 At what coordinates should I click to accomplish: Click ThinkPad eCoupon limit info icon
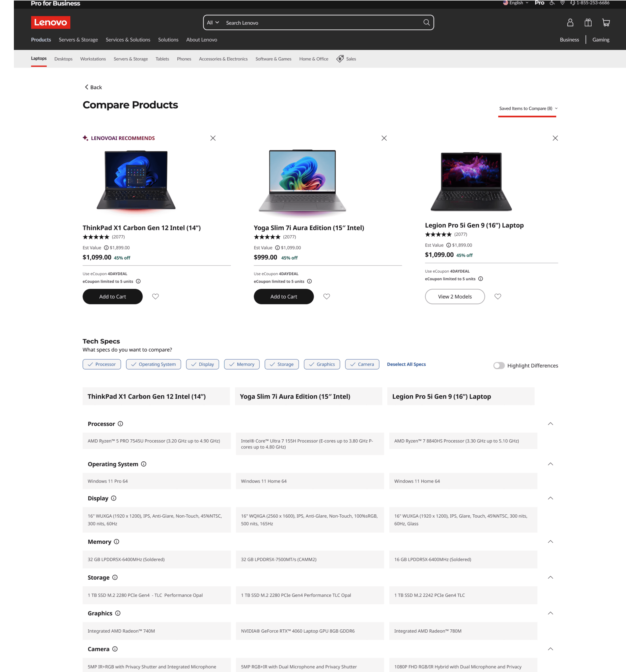138,281
